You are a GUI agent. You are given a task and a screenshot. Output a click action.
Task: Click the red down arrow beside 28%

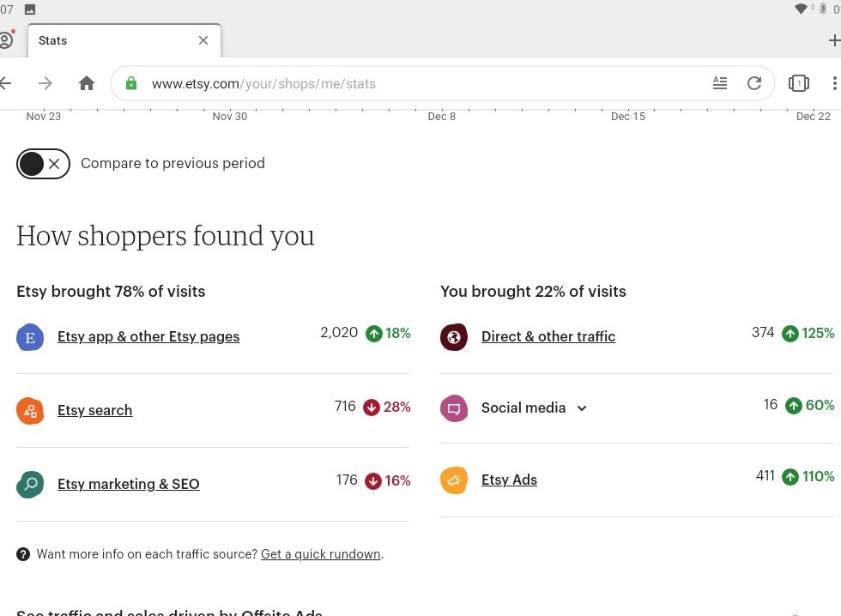point(372,408)
